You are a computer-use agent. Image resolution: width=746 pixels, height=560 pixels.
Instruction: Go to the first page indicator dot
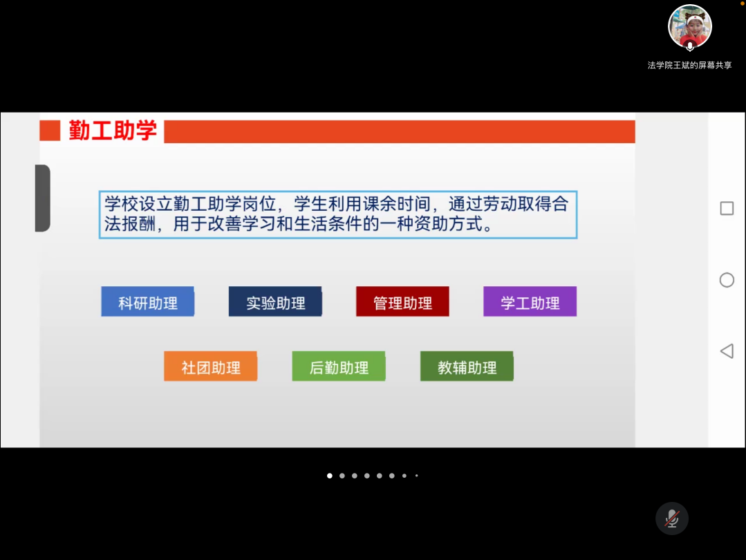pos(330,476)
